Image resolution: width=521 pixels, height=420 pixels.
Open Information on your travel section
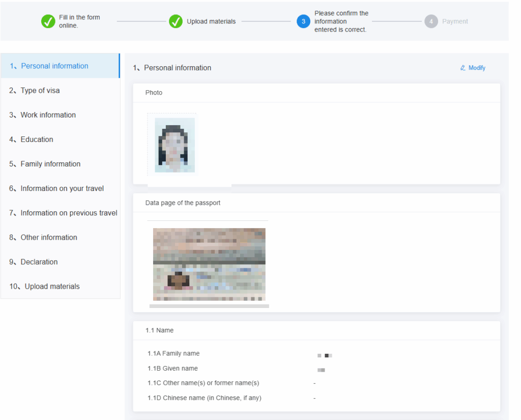[62, 188]
